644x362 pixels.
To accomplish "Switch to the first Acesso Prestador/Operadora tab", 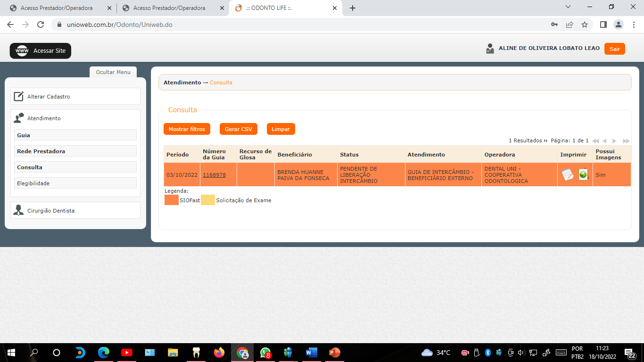I will pyautogui.click(x=57, y=8).
